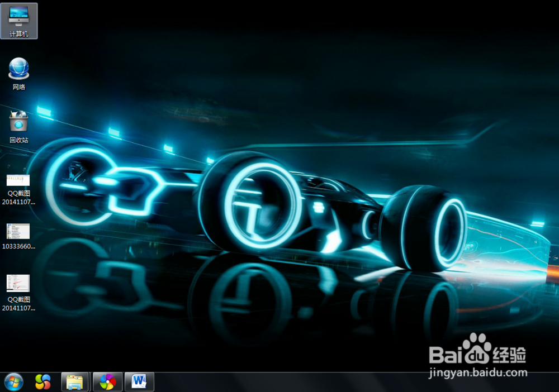Open the File Explorer taskbar button
The image size is (559, 392).
point(74,382)
